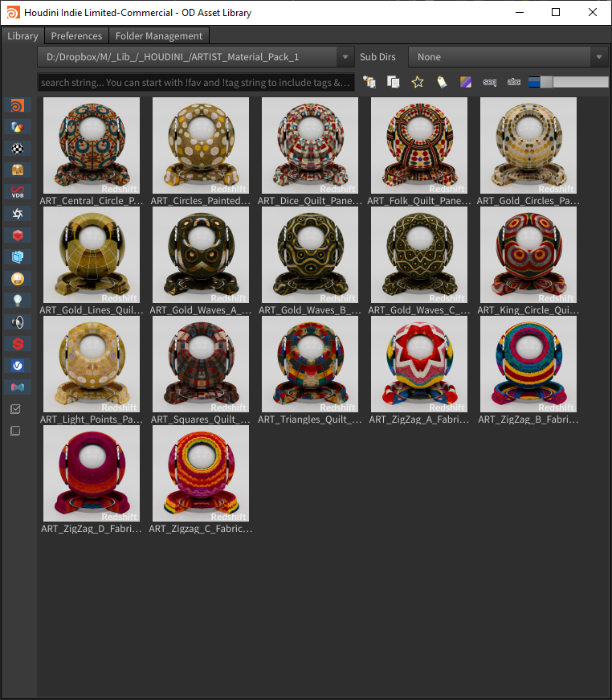The width and height of the screenshot is (612, 700).
Task: Select the blue V-Ray icon
Action: coord(18,366)
